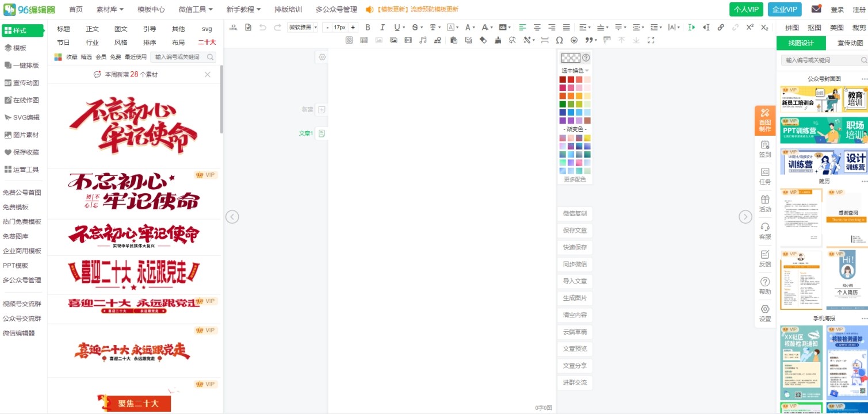Click the Bold formatting icon
Viewport: 868px width, 414px height.
click(368, 28)
